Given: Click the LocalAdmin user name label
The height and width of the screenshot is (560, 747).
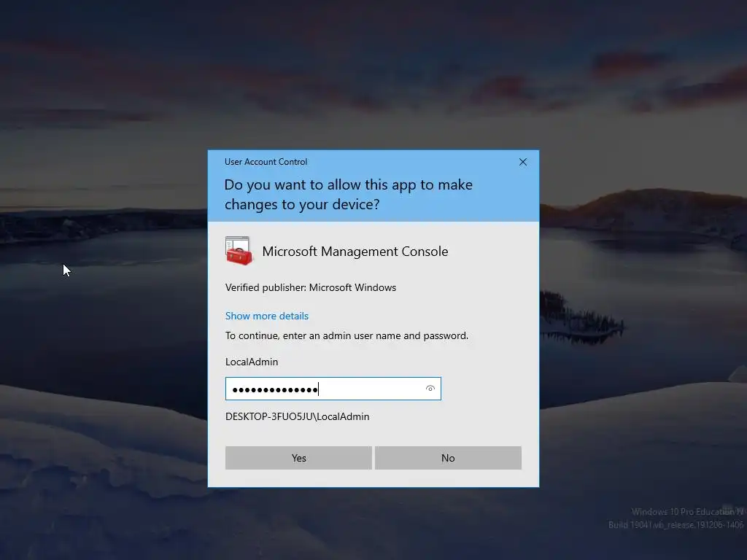Looking at the screenshot, I should pos(252,362).
